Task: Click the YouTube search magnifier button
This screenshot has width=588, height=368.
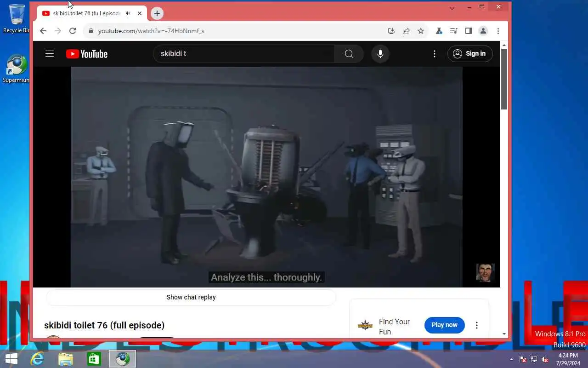Action: [x=349, y=54]
